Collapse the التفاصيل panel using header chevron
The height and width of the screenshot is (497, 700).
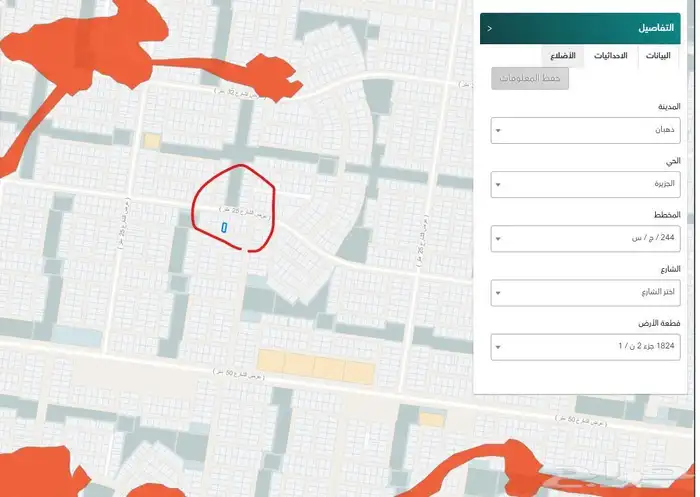pyautogui.click(x=489, y=29)
